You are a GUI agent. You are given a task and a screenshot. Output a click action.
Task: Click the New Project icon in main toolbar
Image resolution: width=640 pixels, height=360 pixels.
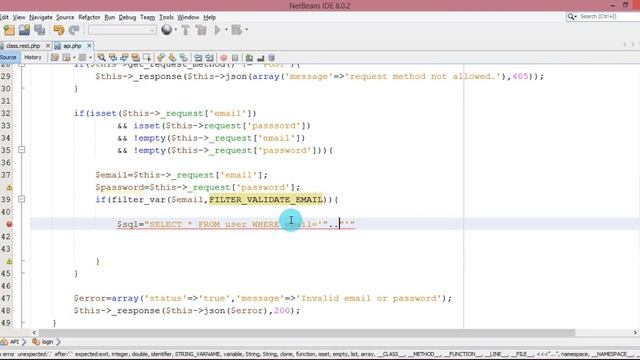coord(9,30)
